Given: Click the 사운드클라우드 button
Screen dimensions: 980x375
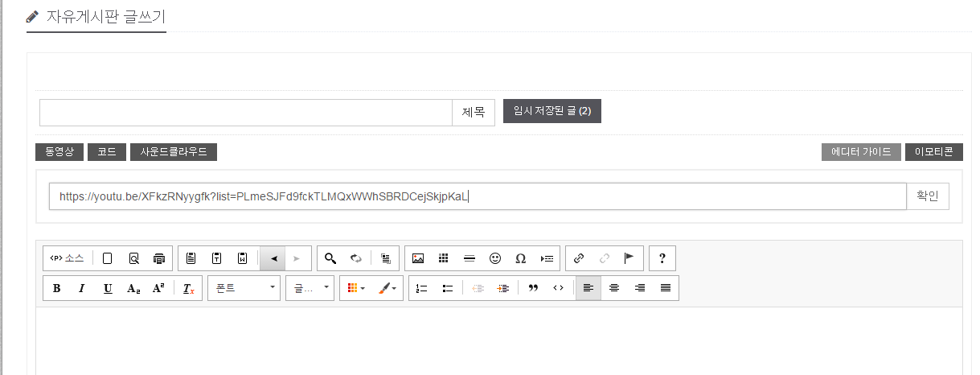Looking at the screenshot, I should (x=174, y=152).
